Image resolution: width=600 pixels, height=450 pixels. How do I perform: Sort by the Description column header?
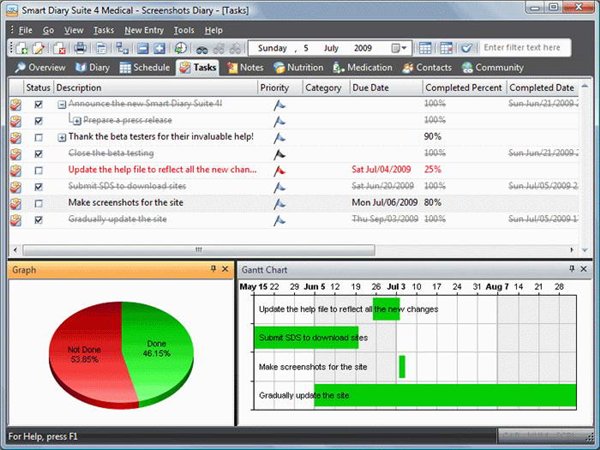tap(156, 88)
